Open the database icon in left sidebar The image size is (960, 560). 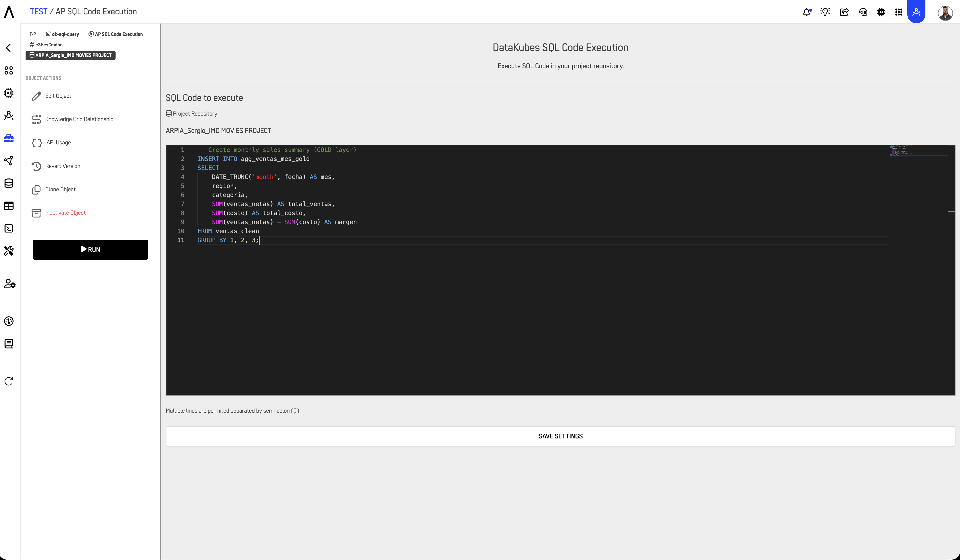click(9, 183)
